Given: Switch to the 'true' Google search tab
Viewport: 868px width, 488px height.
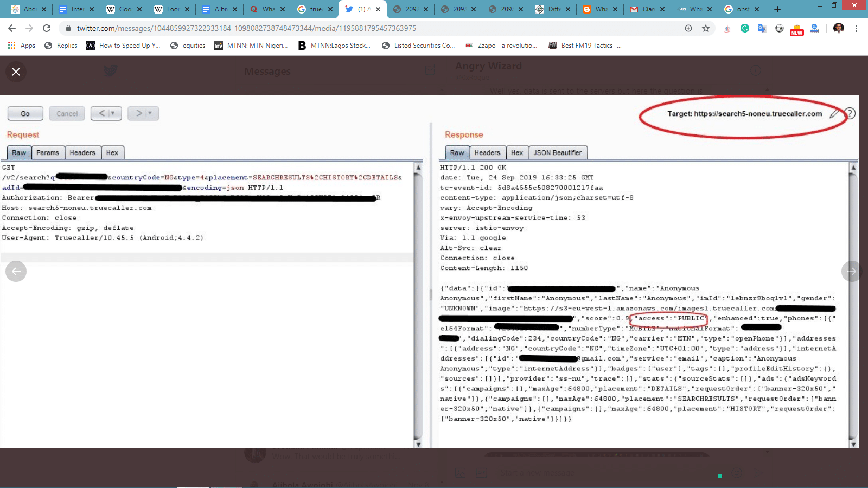Looking at the screenshot, I should [x=314, y=9].
